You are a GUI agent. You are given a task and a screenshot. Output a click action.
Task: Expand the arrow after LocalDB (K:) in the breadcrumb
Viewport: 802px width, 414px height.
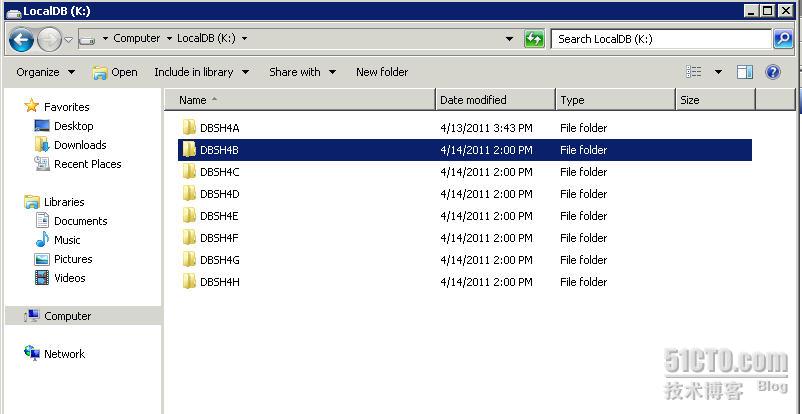[x=244, y=39]
